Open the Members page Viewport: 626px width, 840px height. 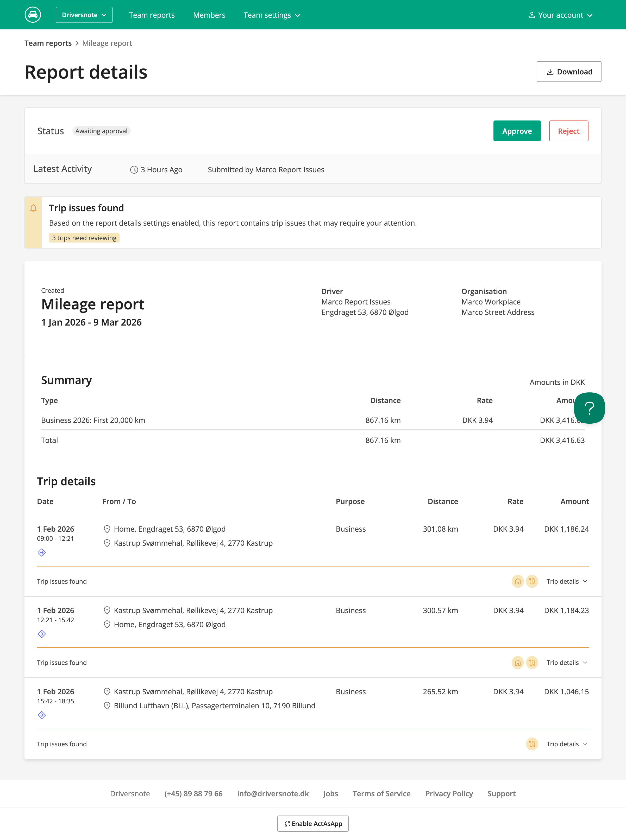click(x=209, y=15)
